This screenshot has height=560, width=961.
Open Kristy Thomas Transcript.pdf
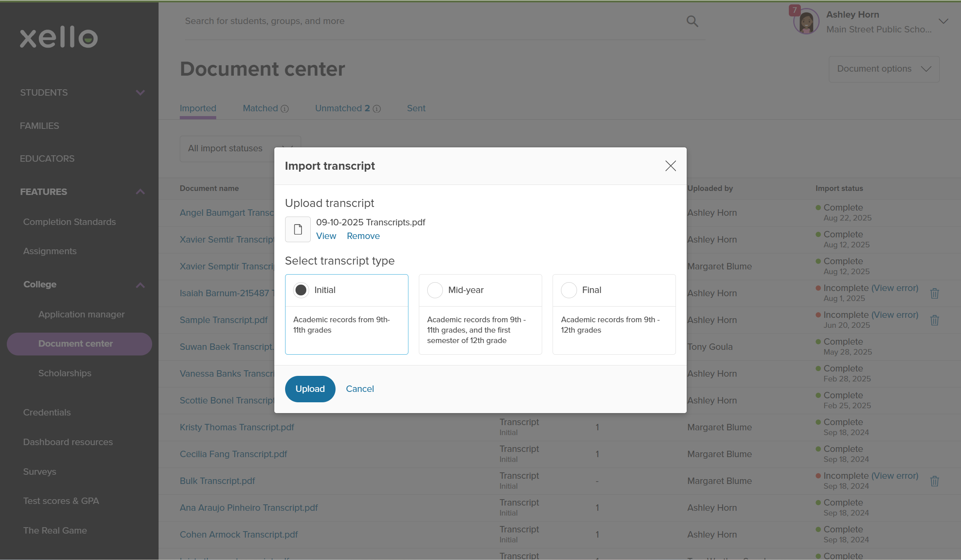(x=237, y=427)
